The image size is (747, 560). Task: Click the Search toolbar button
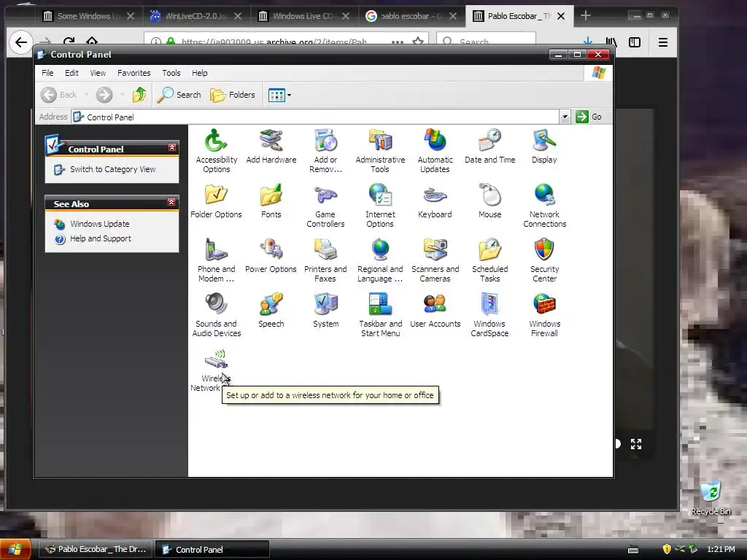tap(179, 95)
